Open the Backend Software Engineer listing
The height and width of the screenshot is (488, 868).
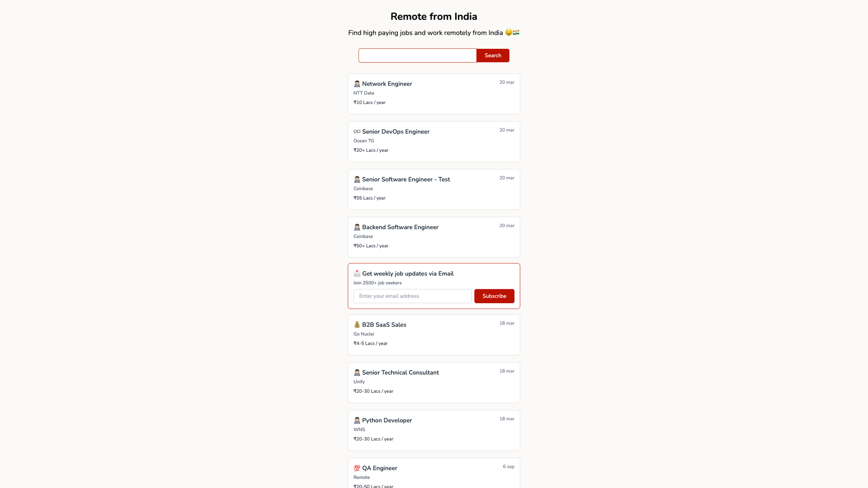point(400,227)
